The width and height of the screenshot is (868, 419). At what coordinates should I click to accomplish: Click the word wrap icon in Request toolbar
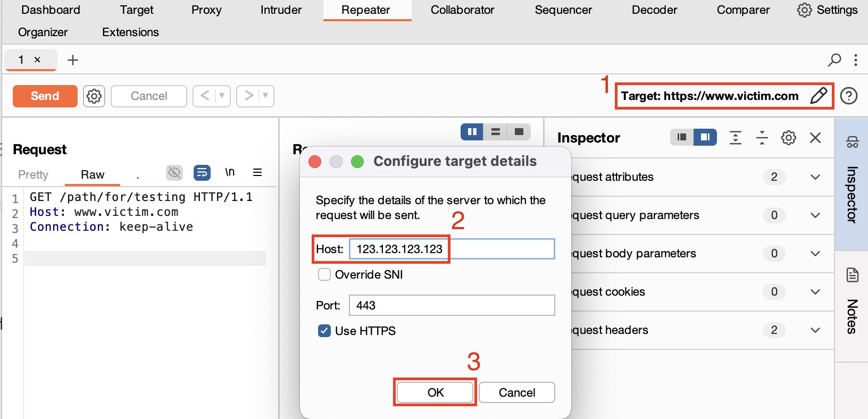(x=202, y=172)
